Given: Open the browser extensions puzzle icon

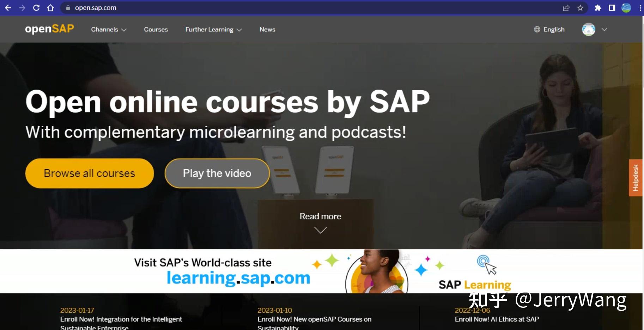Looking at the screenshot, I should [x=598, y=7].
